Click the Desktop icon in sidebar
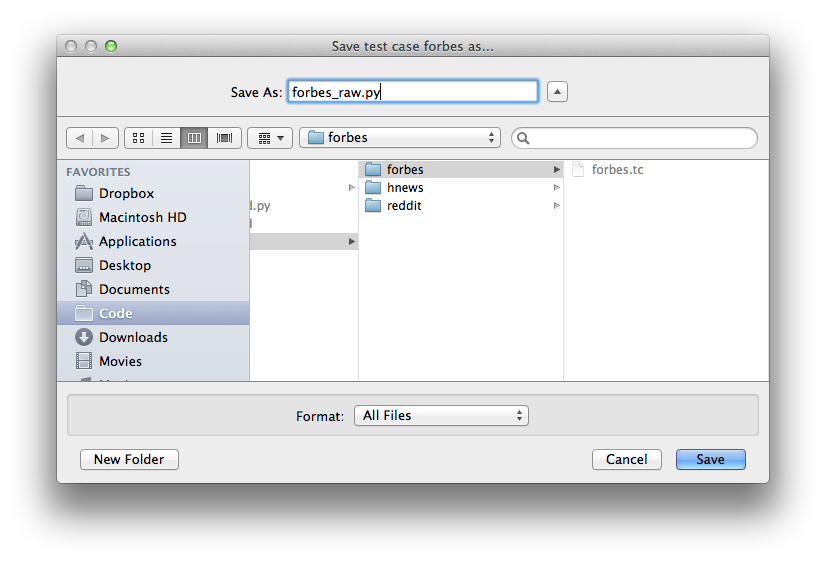The width and height of the screenshot is (826, 562). tap(84, 265)
